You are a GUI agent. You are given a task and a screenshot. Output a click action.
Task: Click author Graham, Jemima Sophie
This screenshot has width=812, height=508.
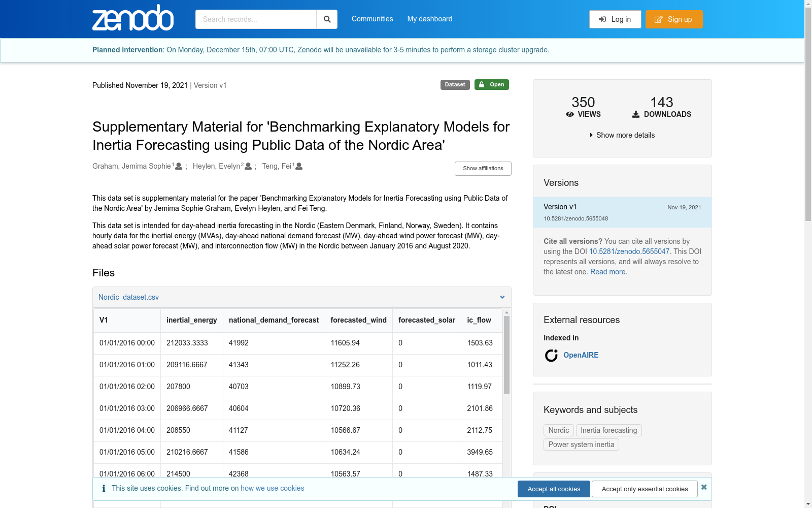coord(131,166)
